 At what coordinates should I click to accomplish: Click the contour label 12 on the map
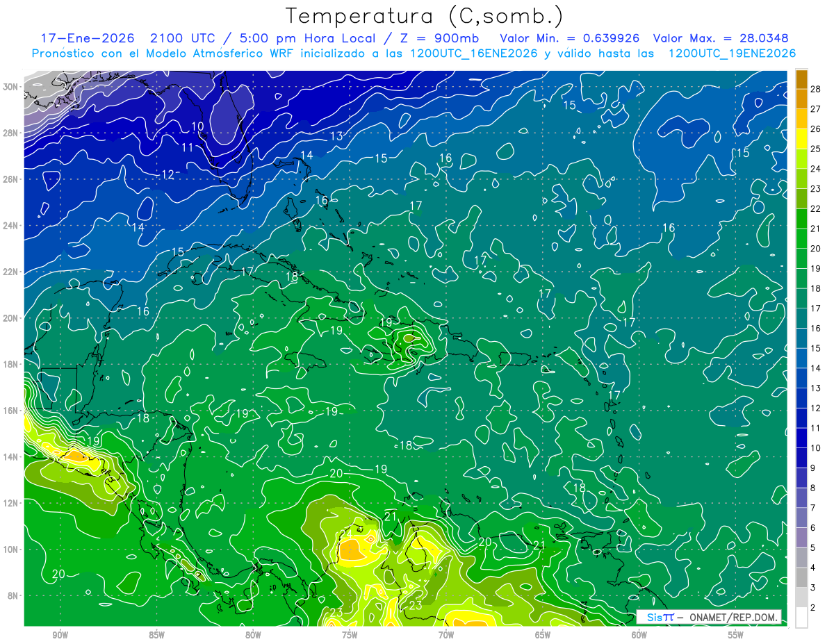(167, 175)
